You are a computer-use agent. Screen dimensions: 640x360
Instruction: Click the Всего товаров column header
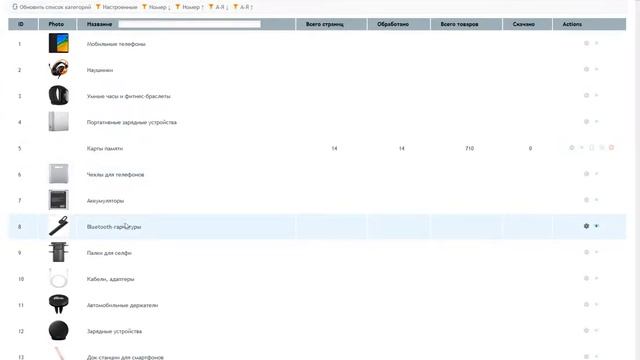pos(466,24)
